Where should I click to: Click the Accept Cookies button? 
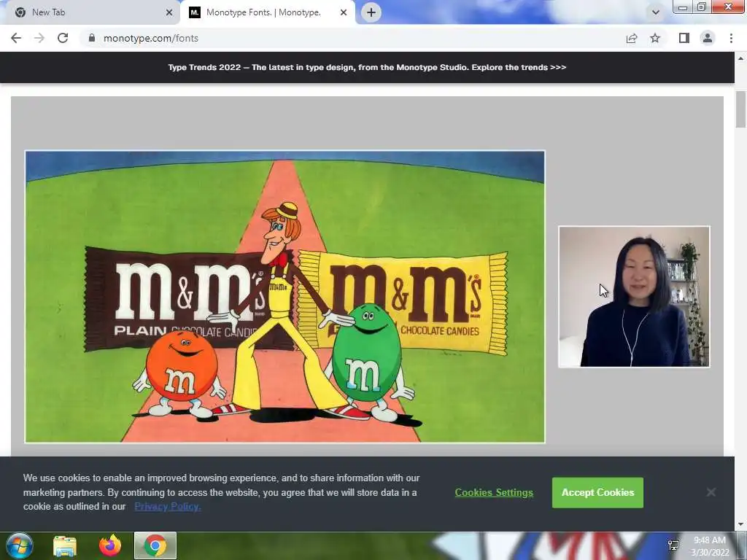598,492
